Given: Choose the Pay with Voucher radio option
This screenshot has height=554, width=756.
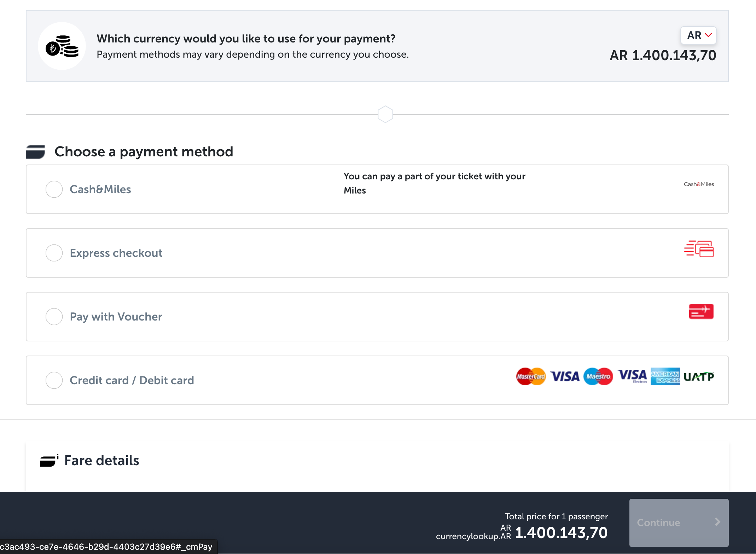Looking at the screenshot, I should (54, 317).
